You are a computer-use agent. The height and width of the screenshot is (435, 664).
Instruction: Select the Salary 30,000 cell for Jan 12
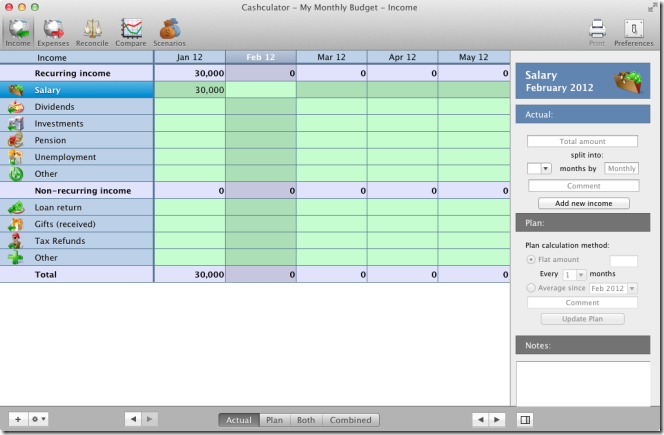[x=190, y=90]
